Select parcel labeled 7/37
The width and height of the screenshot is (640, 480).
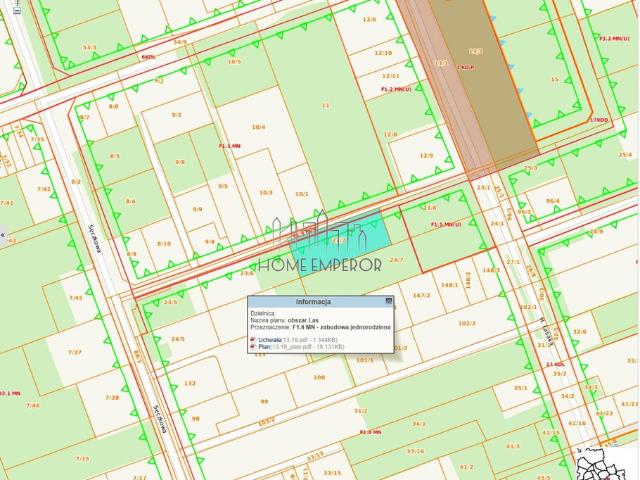pos(75,352)
